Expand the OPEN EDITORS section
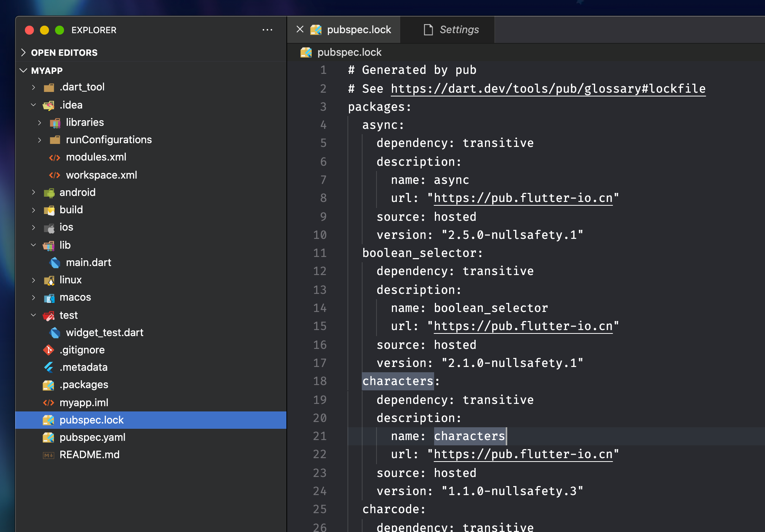This screenshot has height=532, width=765. (x=23, y=52)
